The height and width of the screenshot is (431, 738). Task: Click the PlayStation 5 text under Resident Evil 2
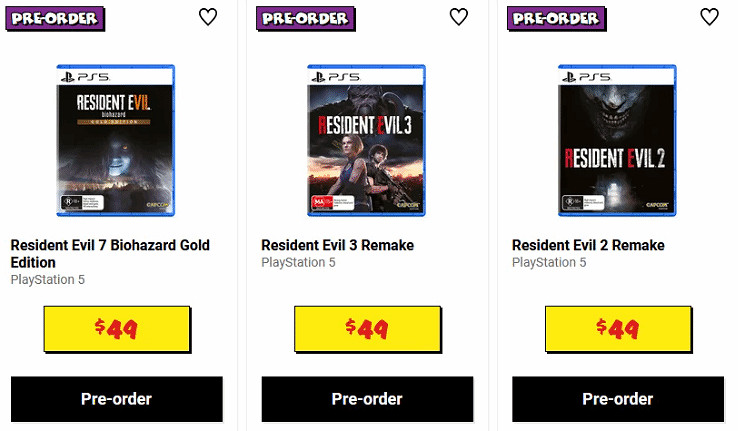tap(549, 263)
